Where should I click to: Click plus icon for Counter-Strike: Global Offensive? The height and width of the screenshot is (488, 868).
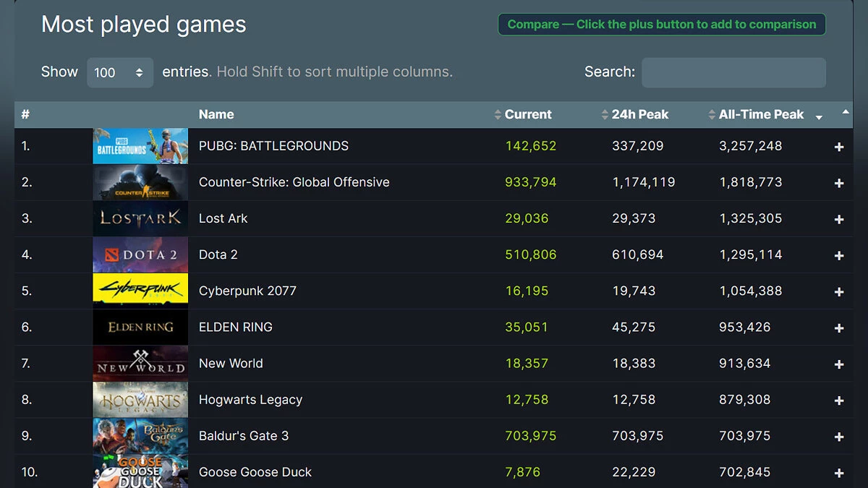[839, 183]
